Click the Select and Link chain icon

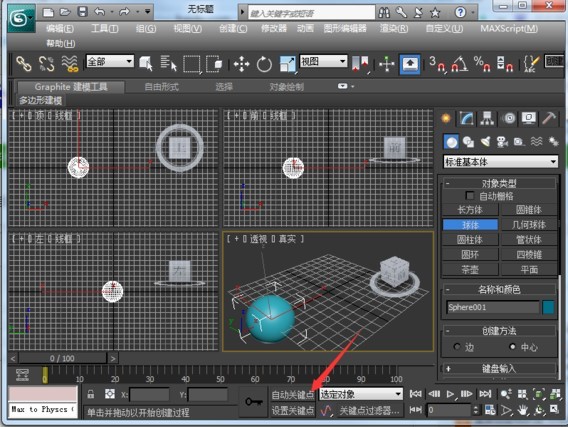pyautogui.click(x=24, y=64)
